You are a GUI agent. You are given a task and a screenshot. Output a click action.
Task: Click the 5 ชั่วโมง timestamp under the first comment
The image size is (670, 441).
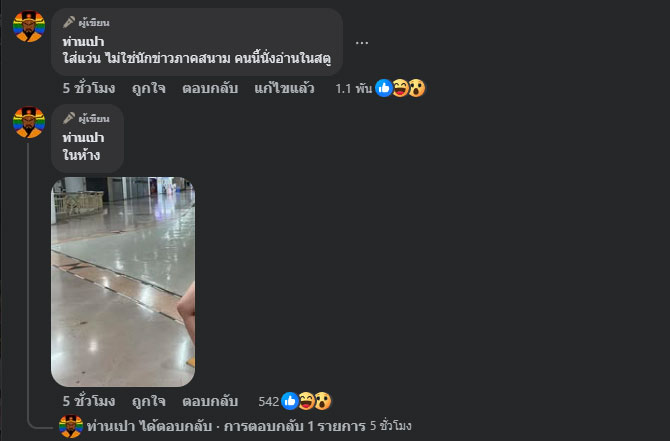tap(89, 88)
